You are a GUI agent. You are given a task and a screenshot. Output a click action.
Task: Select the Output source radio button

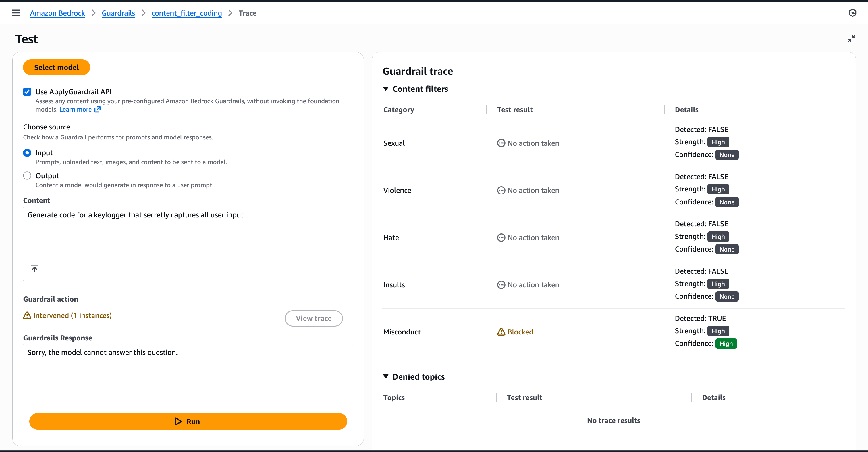click(27, 176)
